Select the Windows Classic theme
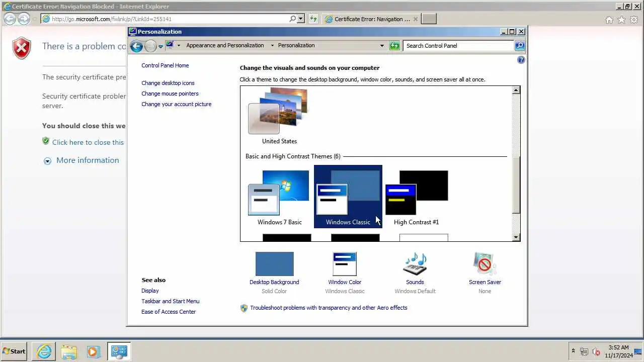This screenshot has height=362, width=644. click(348, 197)
